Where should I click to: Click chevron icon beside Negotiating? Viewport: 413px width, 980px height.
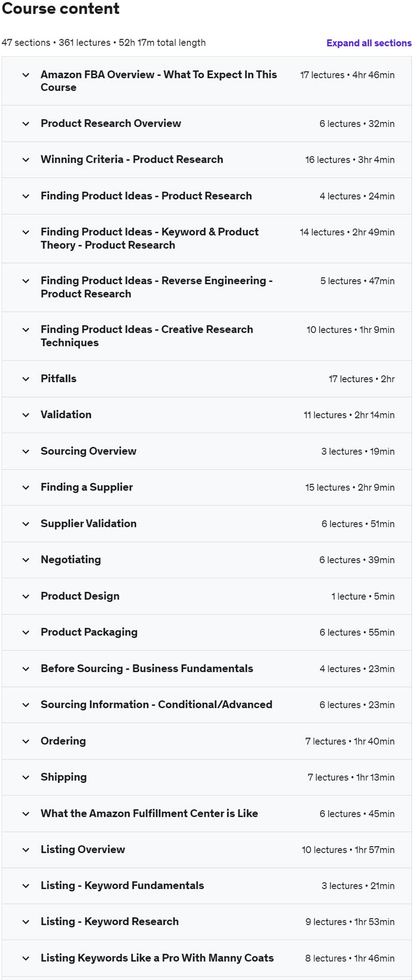click(26, 560)
